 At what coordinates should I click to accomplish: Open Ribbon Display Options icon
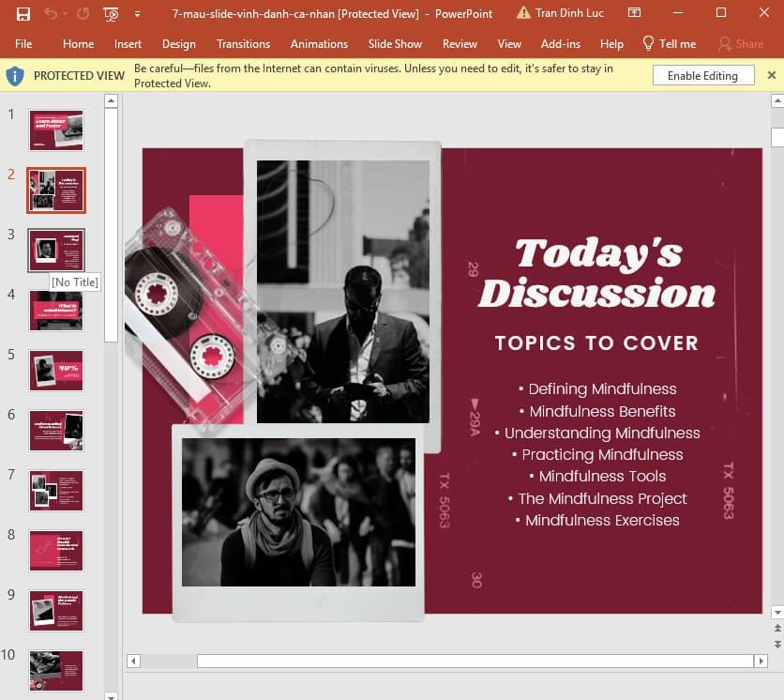(635, 13)
